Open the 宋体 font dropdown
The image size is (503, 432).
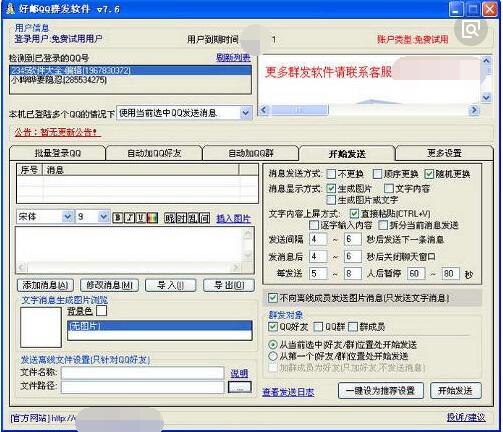[x=67, y=217]
